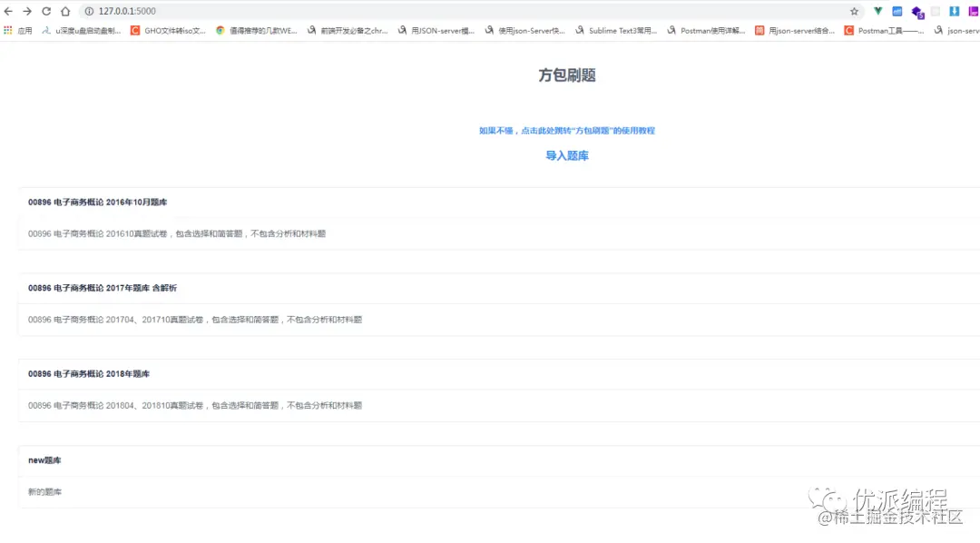
Task: Click the browser back arrow
Action: [x=9, y=11]
